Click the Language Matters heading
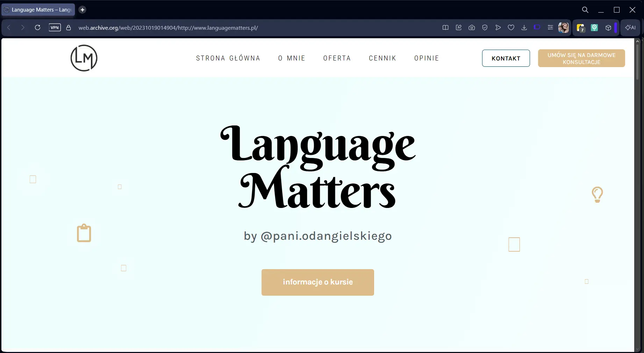Image resolution: width=644 pixels, height=353 pixels. point(318,167)
